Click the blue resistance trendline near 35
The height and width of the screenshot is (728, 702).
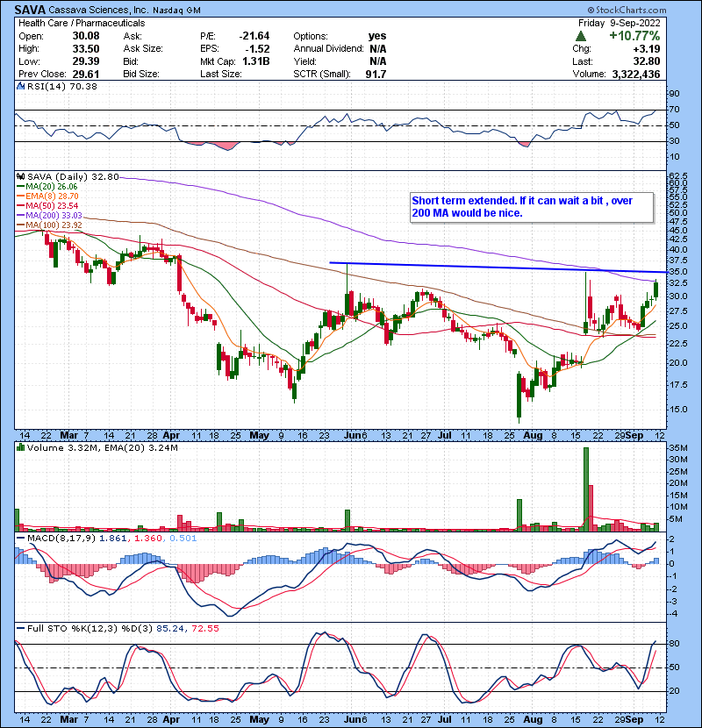coord(498,268)
